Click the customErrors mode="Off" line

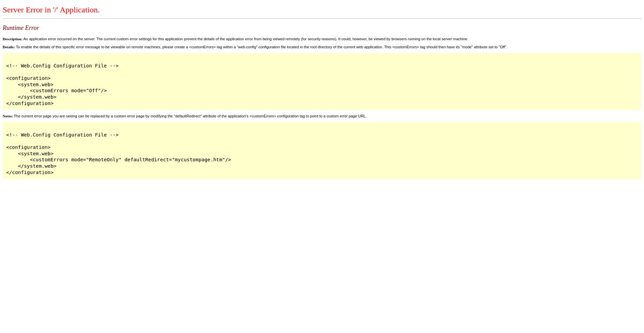click(x=68, y=91)
